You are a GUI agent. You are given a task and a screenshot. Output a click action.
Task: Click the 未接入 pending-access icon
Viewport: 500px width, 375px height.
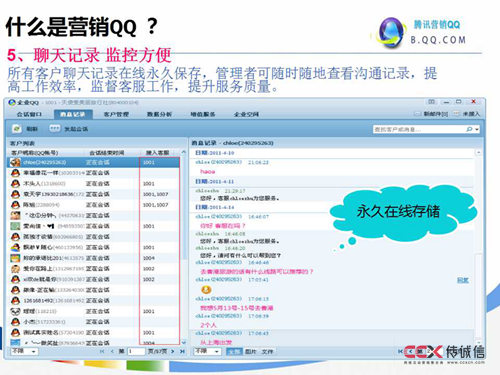pyautogui.click(x=457, y=114)
